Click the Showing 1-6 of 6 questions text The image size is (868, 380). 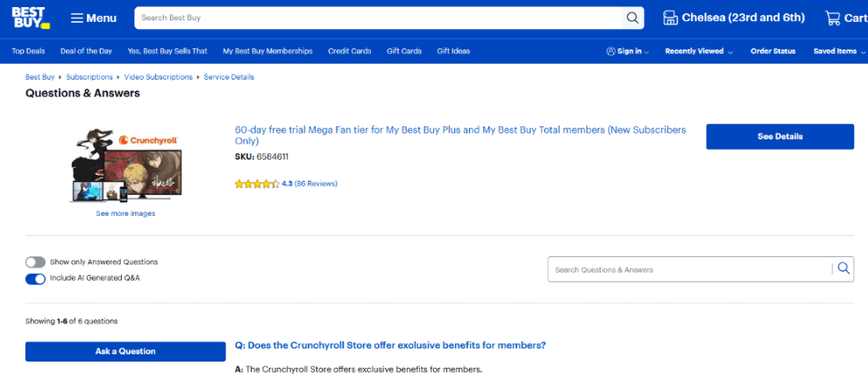point(71,320)
